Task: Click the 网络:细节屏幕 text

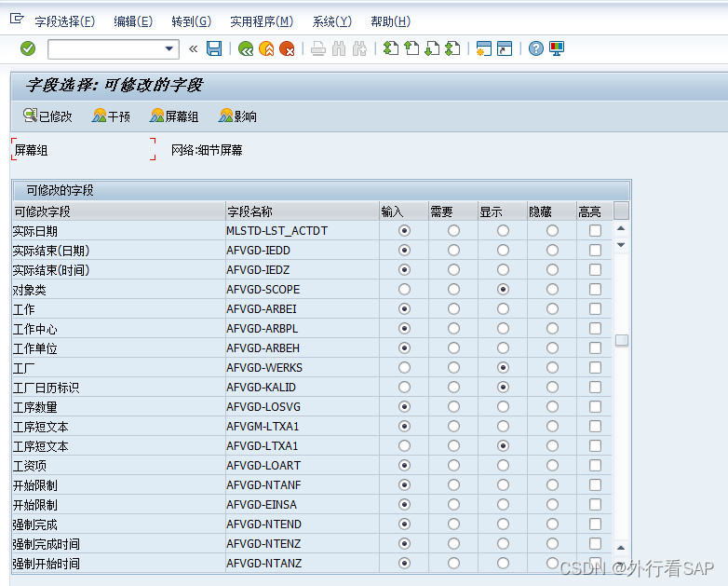Action: (x=207, y=150)
